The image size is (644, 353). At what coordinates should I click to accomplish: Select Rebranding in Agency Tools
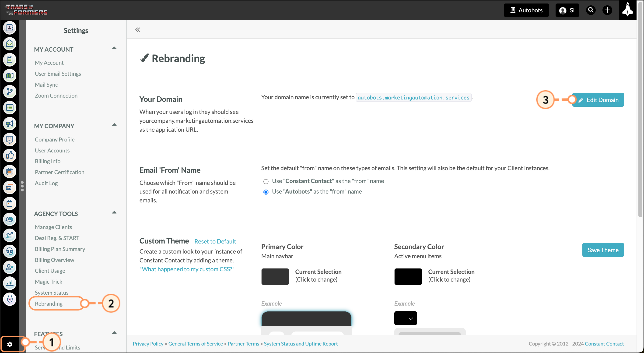pyautogui.click(x=49, y=304)
